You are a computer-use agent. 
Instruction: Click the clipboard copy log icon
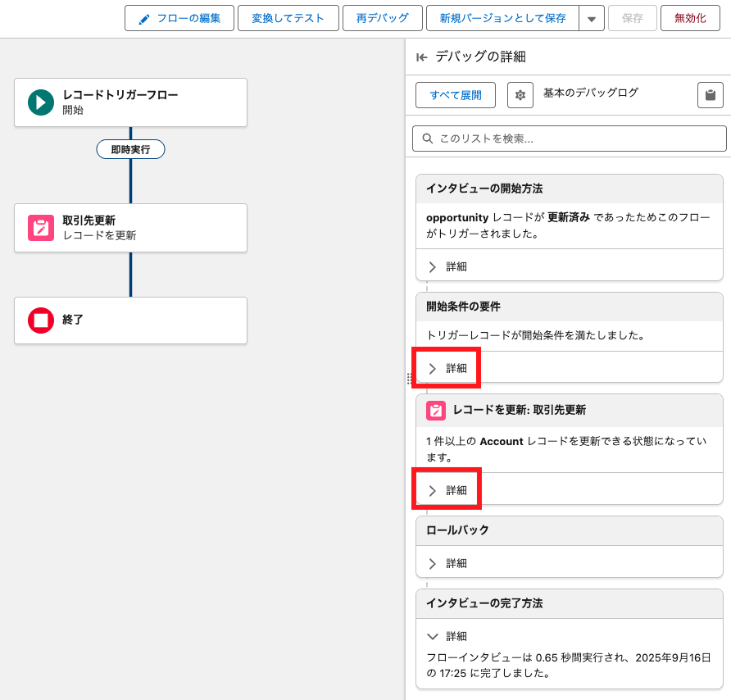[x=710, y=95]
